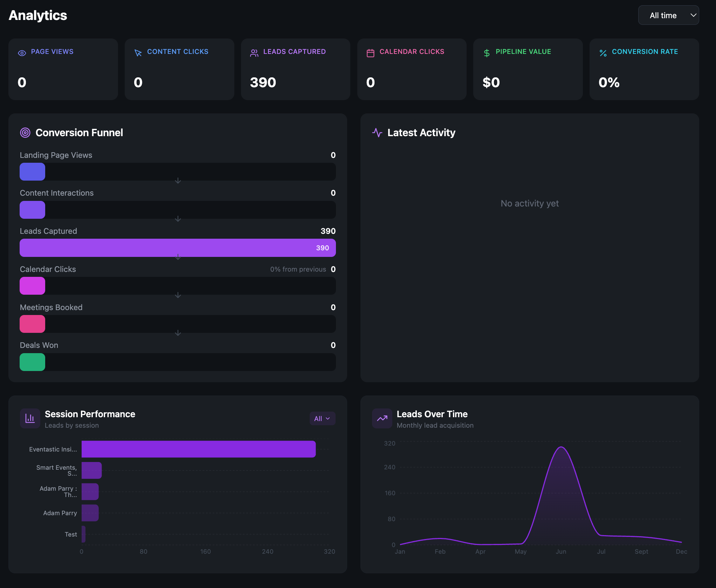Screen dimensions: 716x588
Task: Click the Leads Captured 390 funnel bar
Action: coord(178,248)
